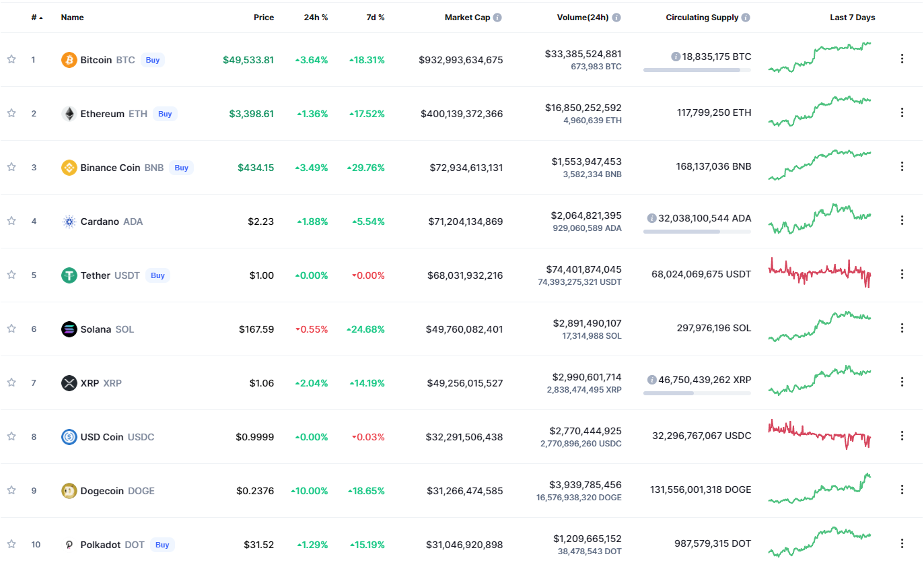Click the Volume(24h) column header
The height and width of the screenshot is (571, 924).
pyautogui.click(x=583, y=18)
